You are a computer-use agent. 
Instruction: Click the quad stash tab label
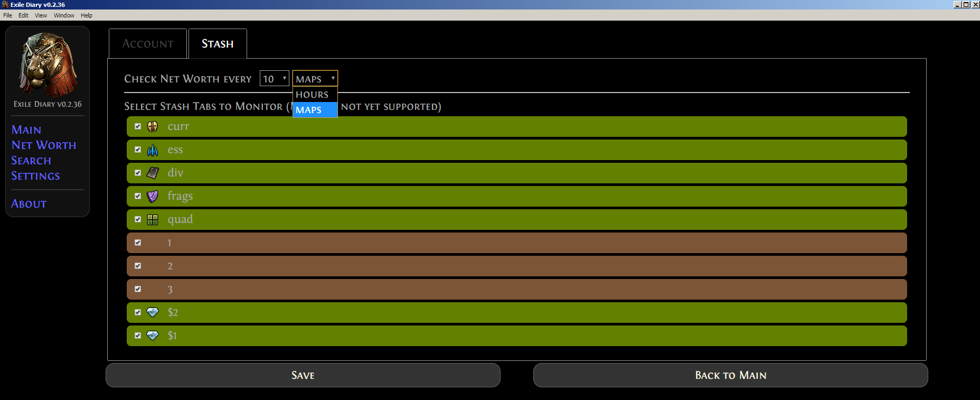click(180, 219)
